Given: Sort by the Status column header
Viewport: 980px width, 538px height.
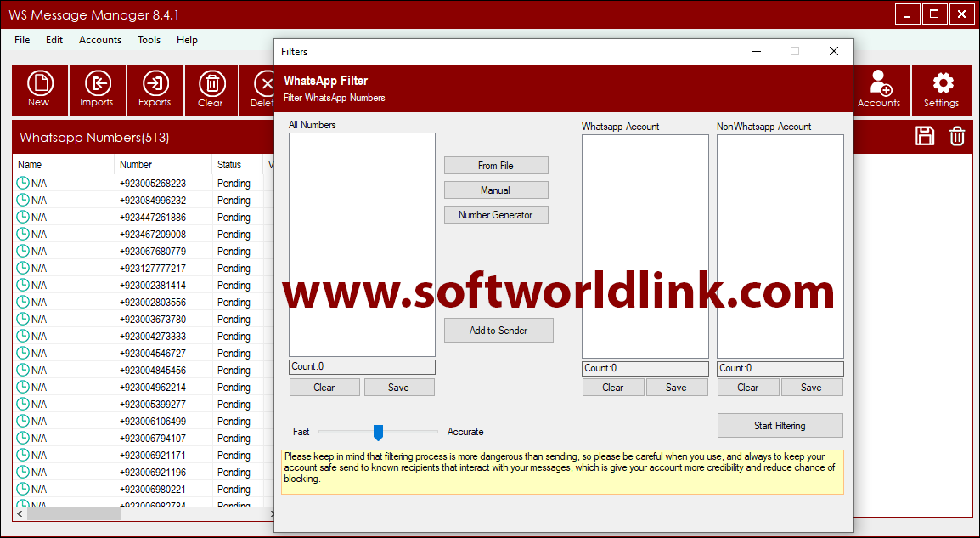Looking at the screenshot, I should tap(238, 165).
